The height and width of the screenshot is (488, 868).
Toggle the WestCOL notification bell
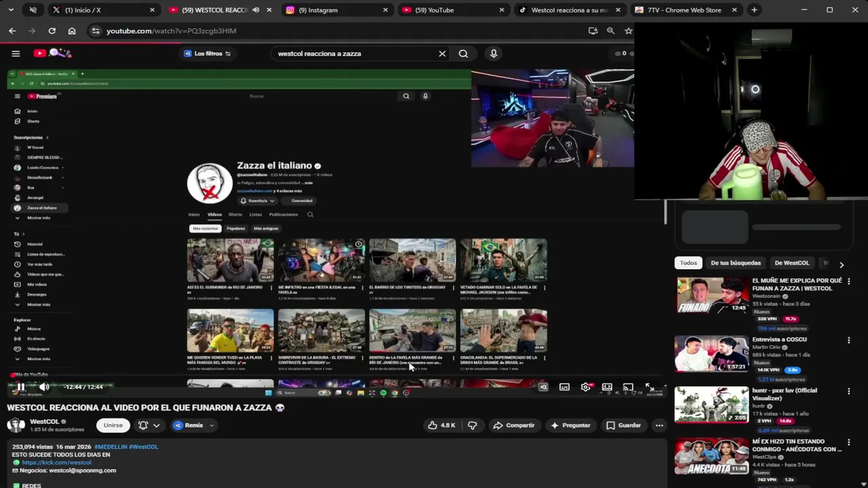point(143,426)
